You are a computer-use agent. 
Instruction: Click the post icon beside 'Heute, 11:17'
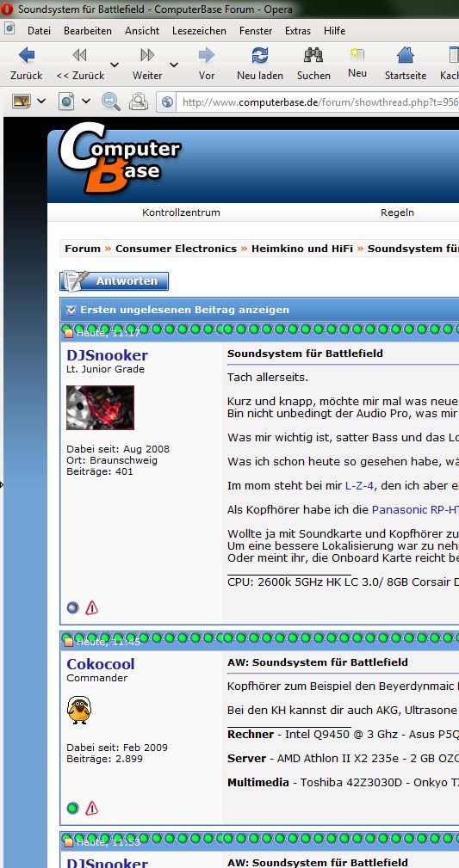(x=68, y=333)
